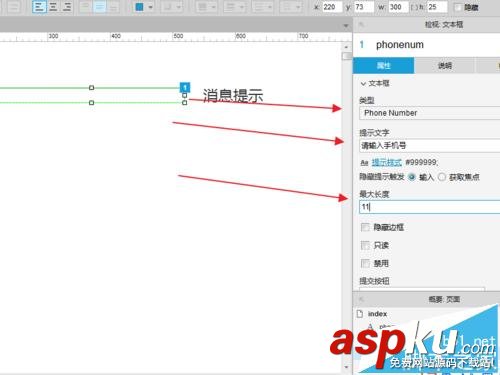
Task: Align text to middle vertically
Action: click(99, 7)
